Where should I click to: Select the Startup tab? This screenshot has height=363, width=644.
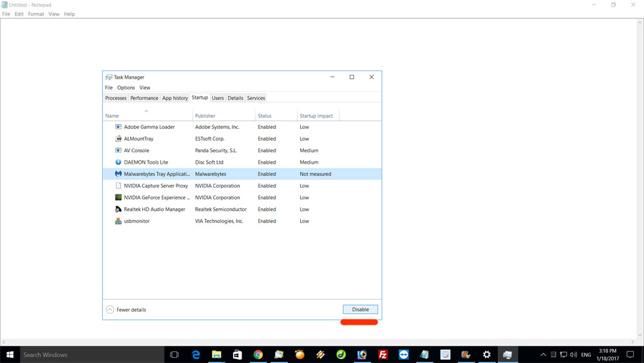200,97
